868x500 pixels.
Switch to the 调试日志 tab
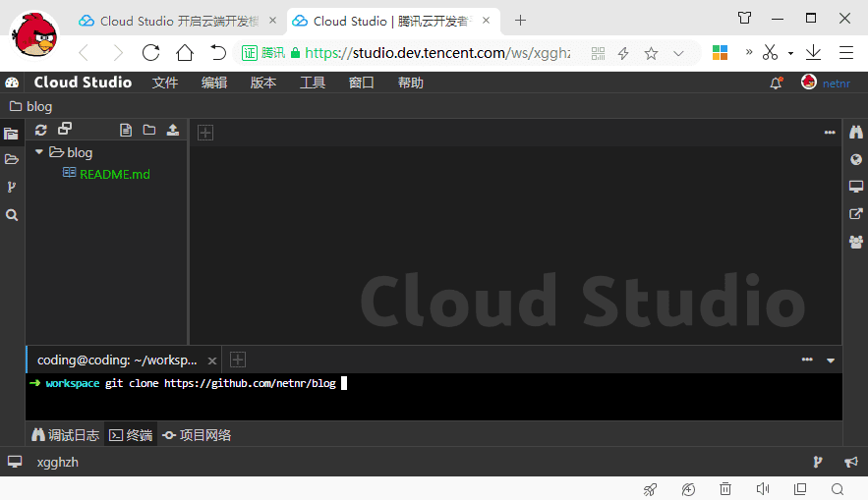pyautogui.click(x=65, y=435)
